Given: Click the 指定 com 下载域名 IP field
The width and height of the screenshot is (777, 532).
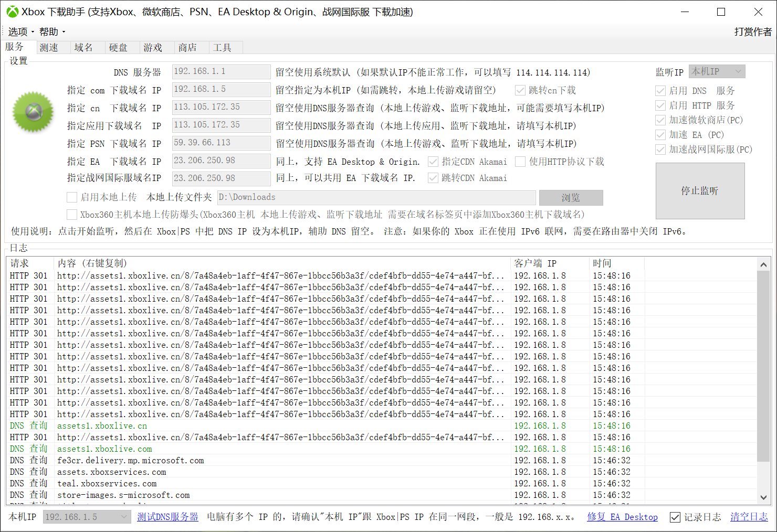Looking at the screenshot, I should point(221,90).
